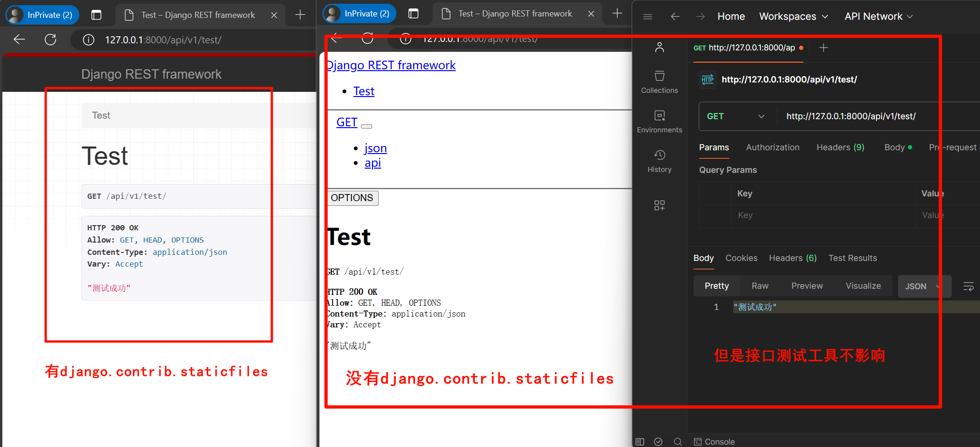Open configure sidebar apps icon in Postman
This screenshot has width=980, height=447.
[x=660, y=205]
